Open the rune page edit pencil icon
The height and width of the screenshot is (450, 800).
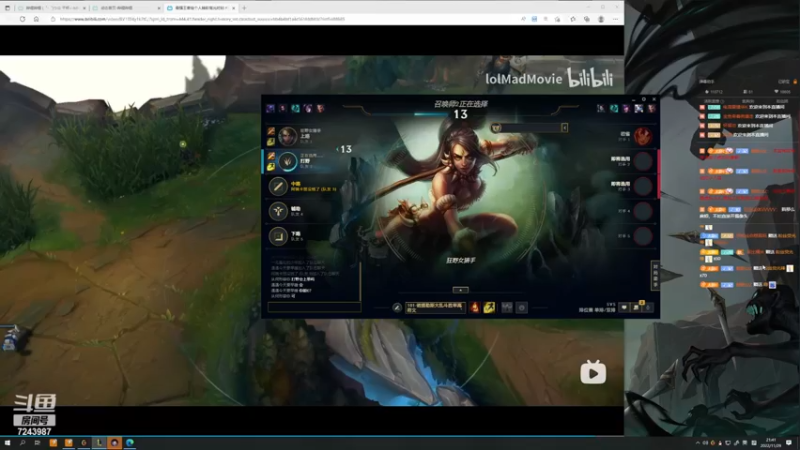397,307
